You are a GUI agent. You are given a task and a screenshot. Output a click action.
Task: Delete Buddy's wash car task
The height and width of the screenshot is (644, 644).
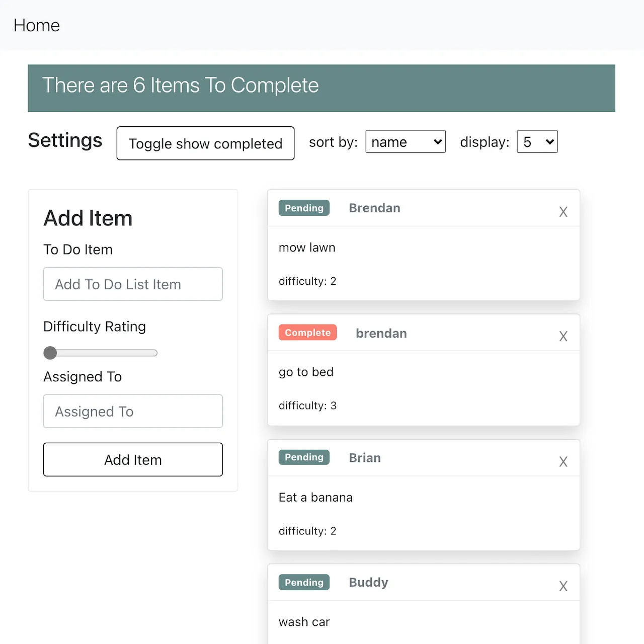coord(563,586)
